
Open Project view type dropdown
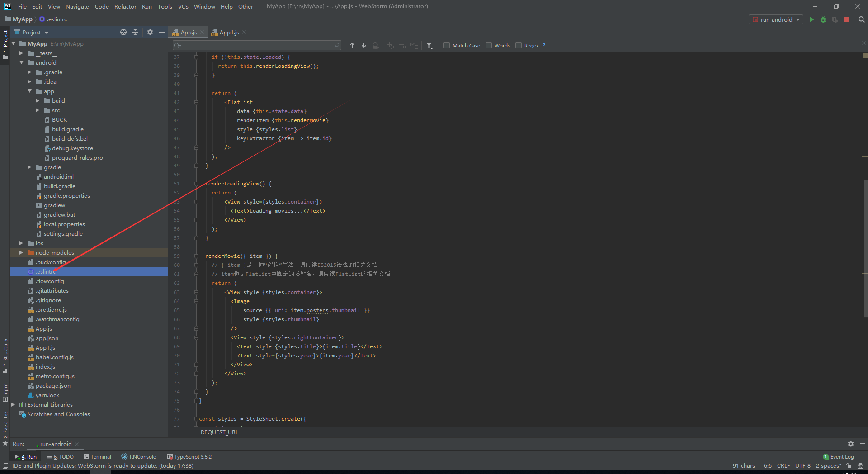pyautogui.click(x=47, y=33)
